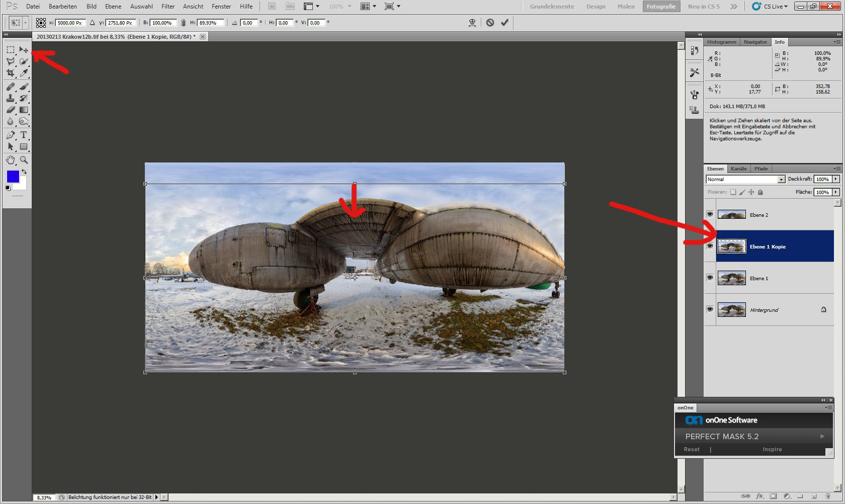Screen dimensions: 845x504
Task: Expand the Perfect Mask 5.2 entry
Action: coord(822,436)
